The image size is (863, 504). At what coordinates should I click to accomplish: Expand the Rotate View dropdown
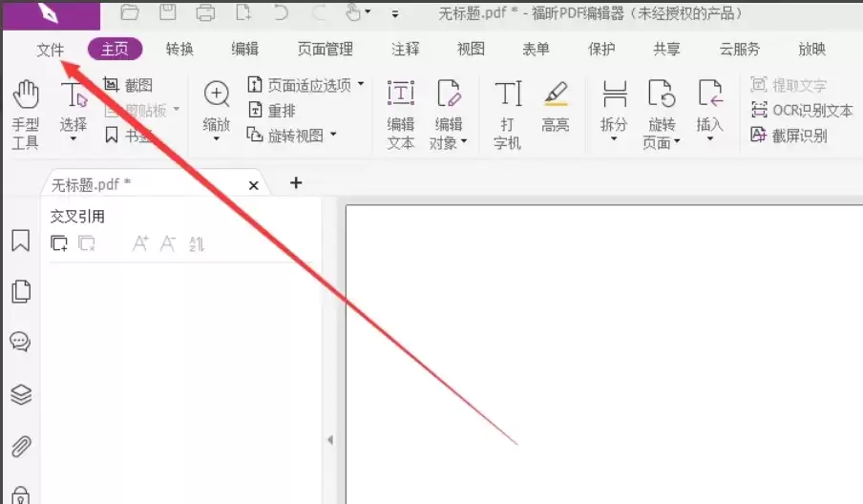coord(333,135)
